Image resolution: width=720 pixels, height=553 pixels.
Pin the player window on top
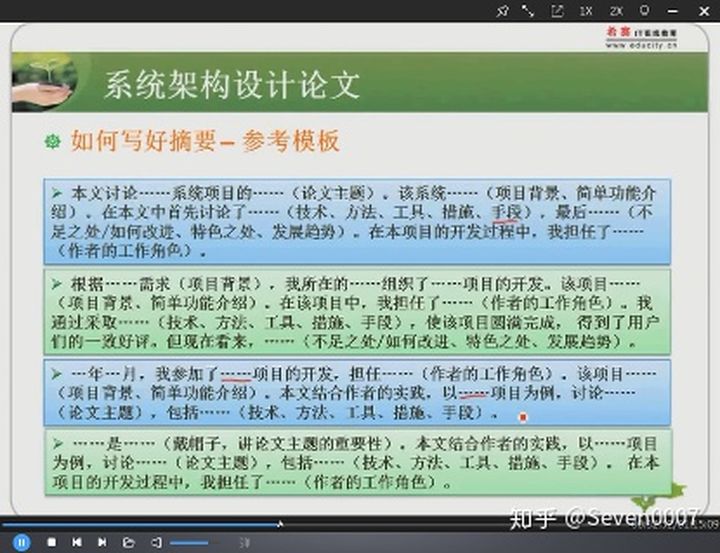pos(502,11)
